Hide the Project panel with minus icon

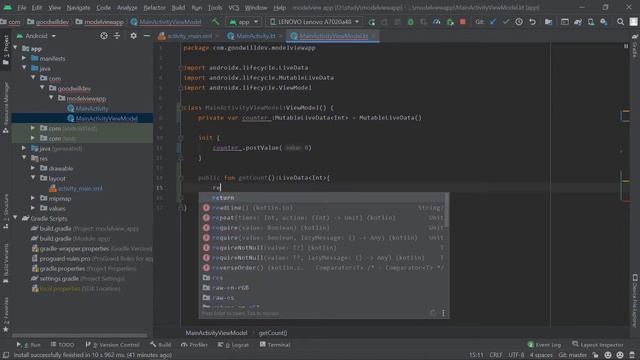coord(147,36)
